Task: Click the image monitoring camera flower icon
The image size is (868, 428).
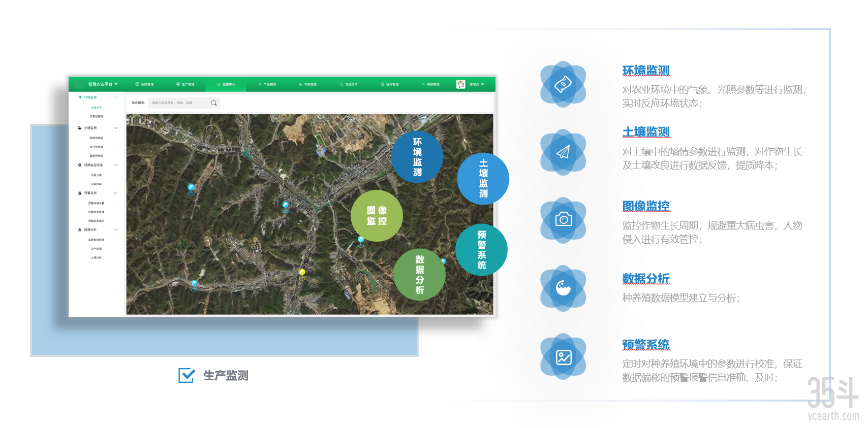Action: coord(563,220)
